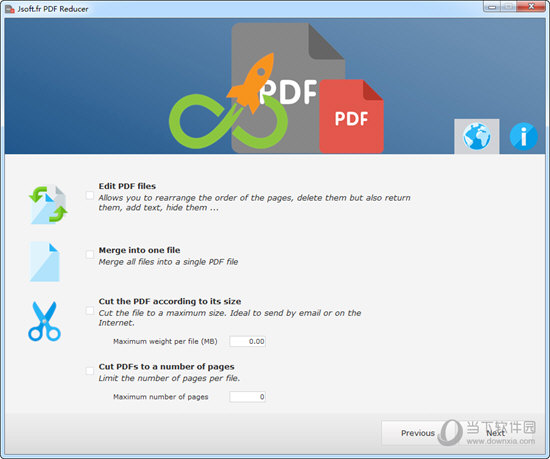Click the Merge blank page icon
550x459 pixels.
pos(45,262)
